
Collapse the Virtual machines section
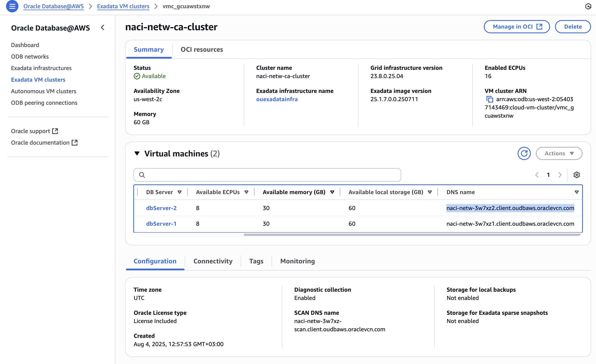coord(137,153)
